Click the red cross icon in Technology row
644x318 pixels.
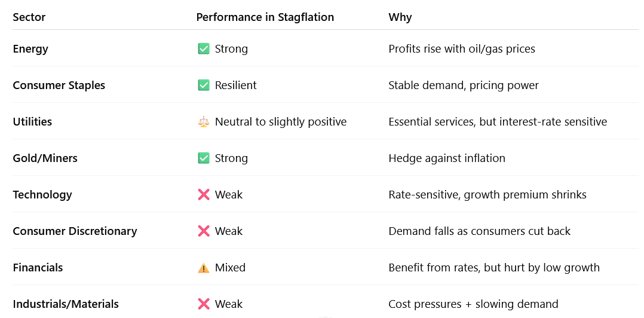click(204, 194)
